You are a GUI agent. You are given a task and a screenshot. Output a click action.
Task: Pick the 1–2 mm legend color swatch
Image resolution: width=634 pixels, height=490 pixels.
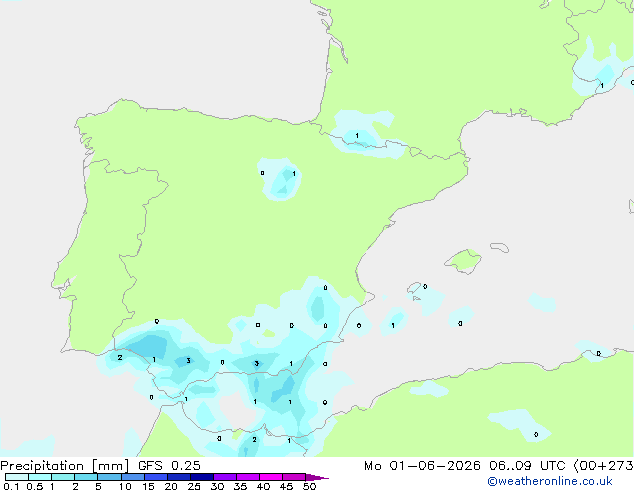point(63,477)
